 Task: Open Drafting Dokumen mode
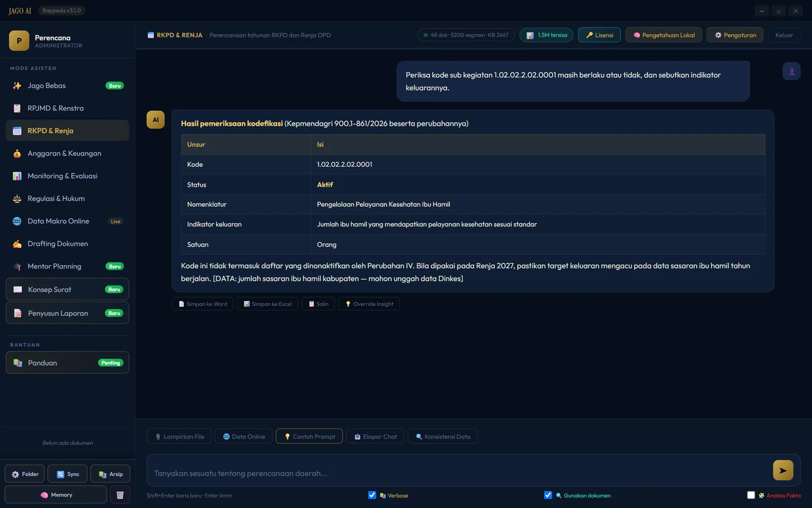pyautogui.click(x=67, y=244)
